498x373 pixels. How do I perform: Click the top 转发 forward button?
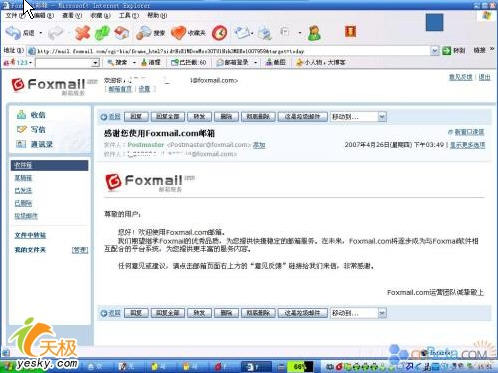pyautogui.click(x=199, y=117)
